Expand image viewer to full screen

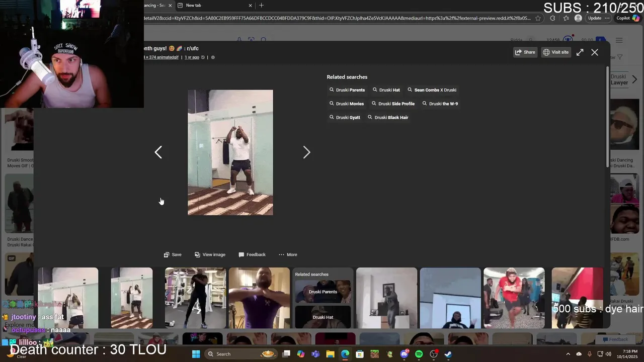580,52
